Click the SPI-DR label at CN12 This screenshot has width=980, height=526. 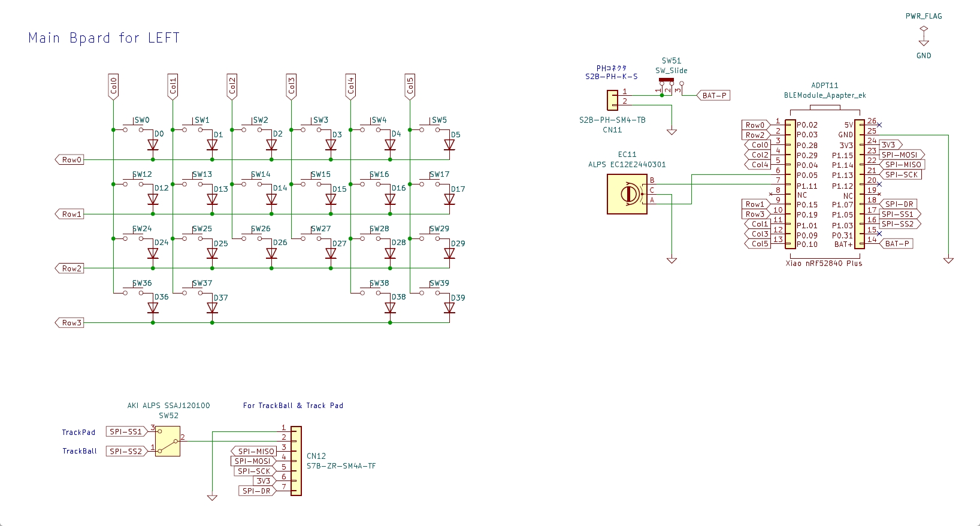coord(258,491)
